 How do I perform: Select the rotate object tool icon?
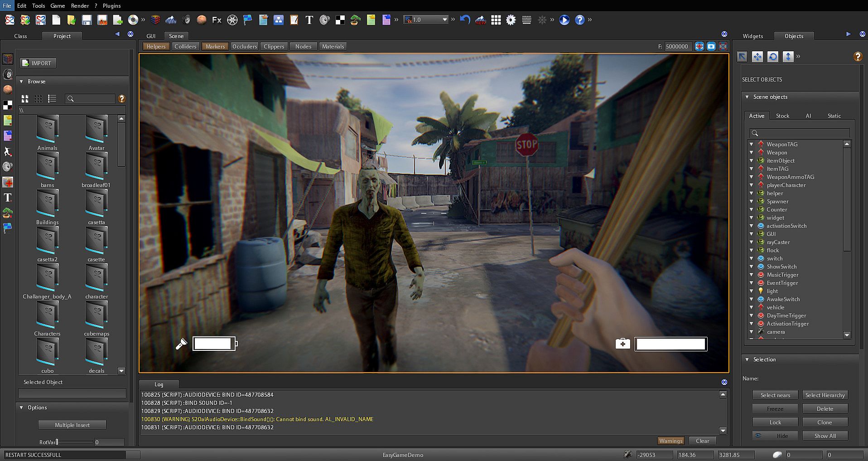pyautogui.click(x=773, y=56)
